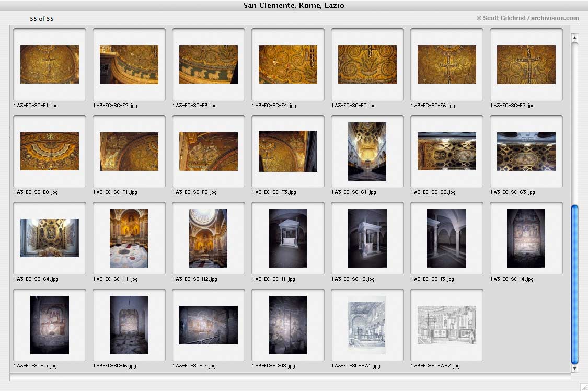Click the filename label 1A3-EC-SC-AA2.jpg
Screen dimensions: 588x391
pos(435,366)
